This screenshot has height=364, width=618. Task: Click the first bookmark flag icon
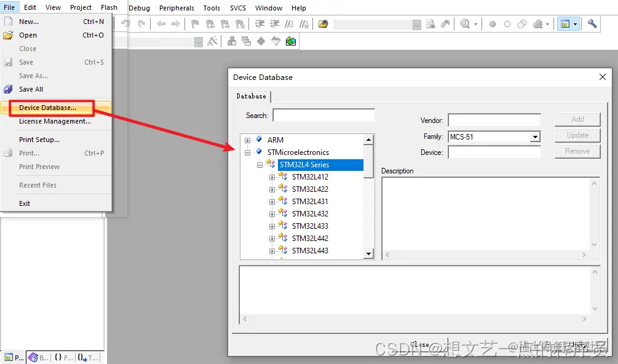(x=195, y=24)
